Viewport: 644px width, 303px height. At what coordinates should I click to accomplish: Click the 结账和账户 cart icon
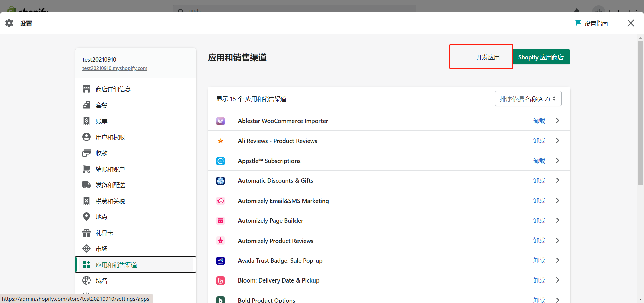point(87,169)
